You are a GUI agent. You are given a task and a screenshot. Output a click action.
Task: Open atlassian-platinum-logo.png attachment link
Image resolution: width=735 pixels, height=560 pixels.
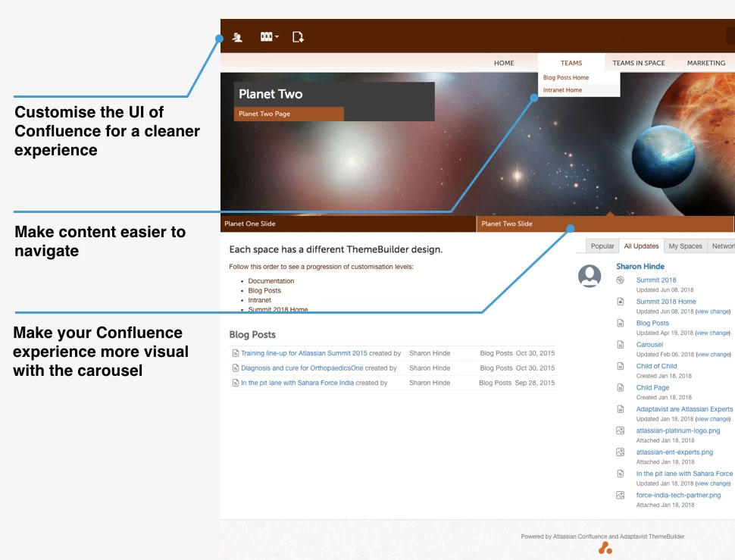tap(678, 431)
